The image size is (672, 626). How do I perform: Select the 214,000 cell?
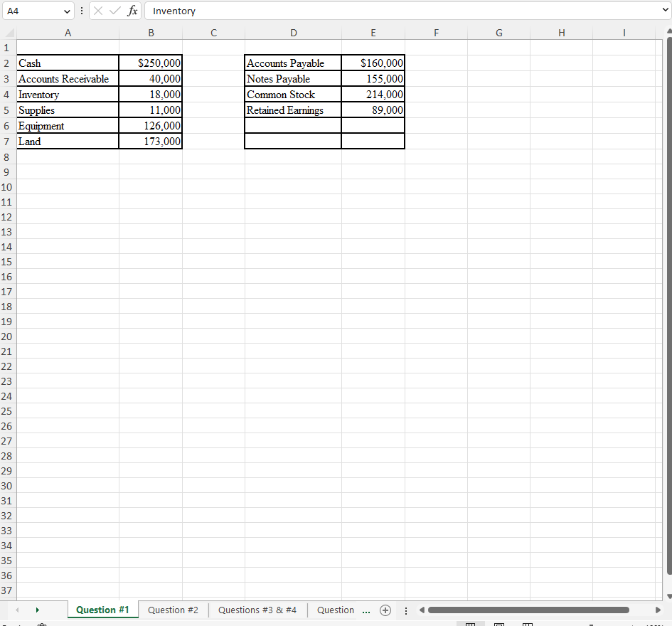[x=373, y=95]
